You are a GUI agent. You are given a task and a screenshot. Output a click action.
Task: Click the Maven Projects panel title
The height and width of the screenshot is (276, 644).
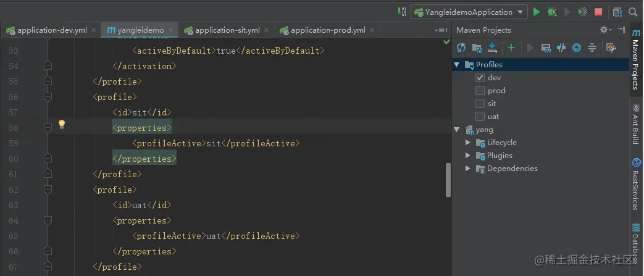point(483,30)
